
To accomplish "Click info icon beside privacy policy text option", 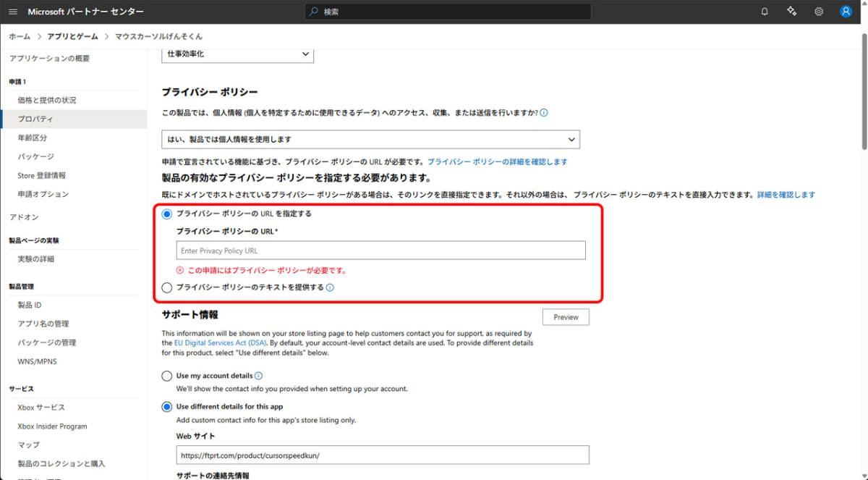I will click(330, 287).
